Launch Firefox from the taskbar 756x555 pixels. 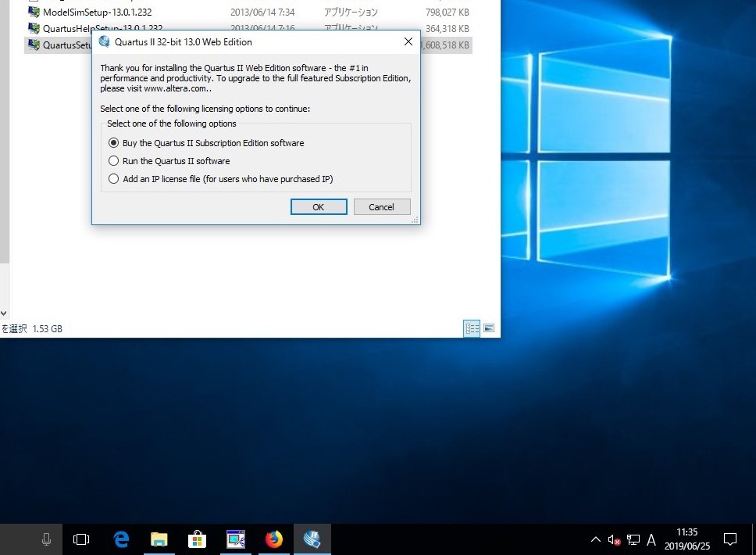point(274,539)
